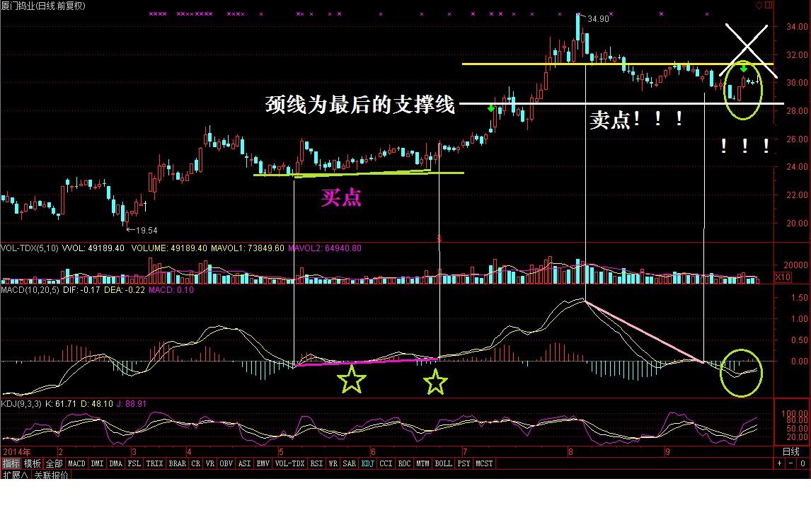Open the 日线 period selector

(x=790, y=452)
